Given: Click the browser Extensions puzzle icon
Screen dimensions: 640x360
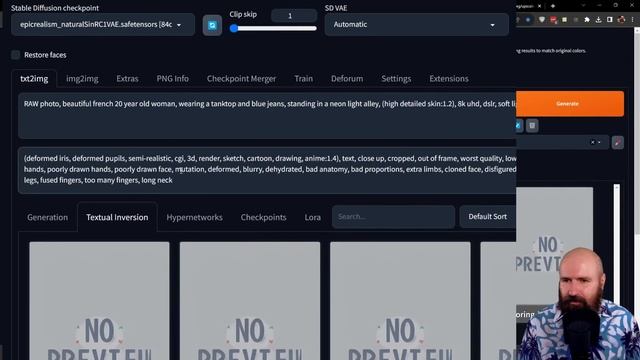Looking at the screenshot, I should tap(587, 20).
